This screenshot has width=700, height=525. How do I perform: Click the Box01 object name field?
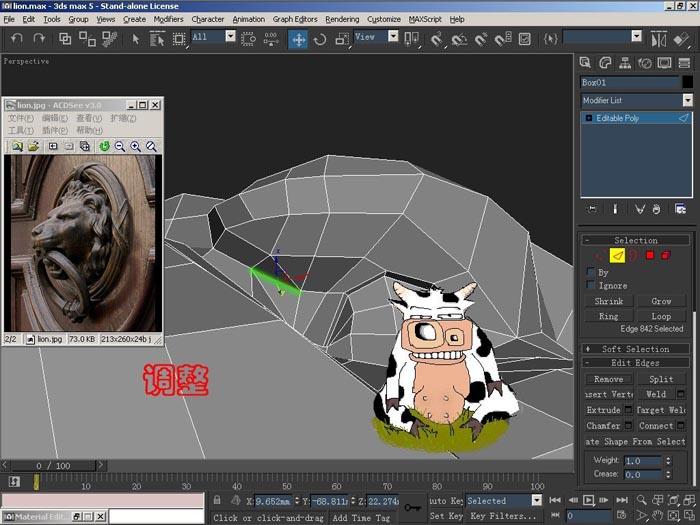pyautogui.click(x=630, y=82)
